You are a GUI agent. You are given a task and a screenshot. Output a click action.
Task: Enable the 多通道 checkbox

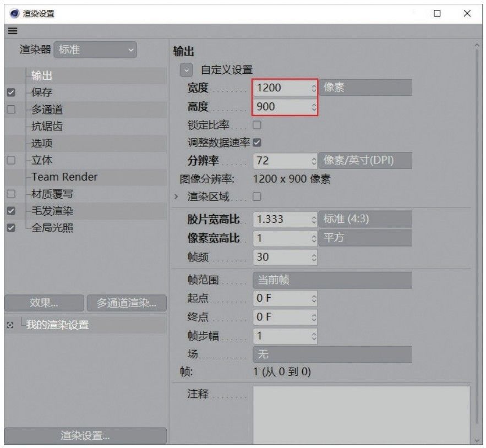pyautogui.click(x=11, y=109)
